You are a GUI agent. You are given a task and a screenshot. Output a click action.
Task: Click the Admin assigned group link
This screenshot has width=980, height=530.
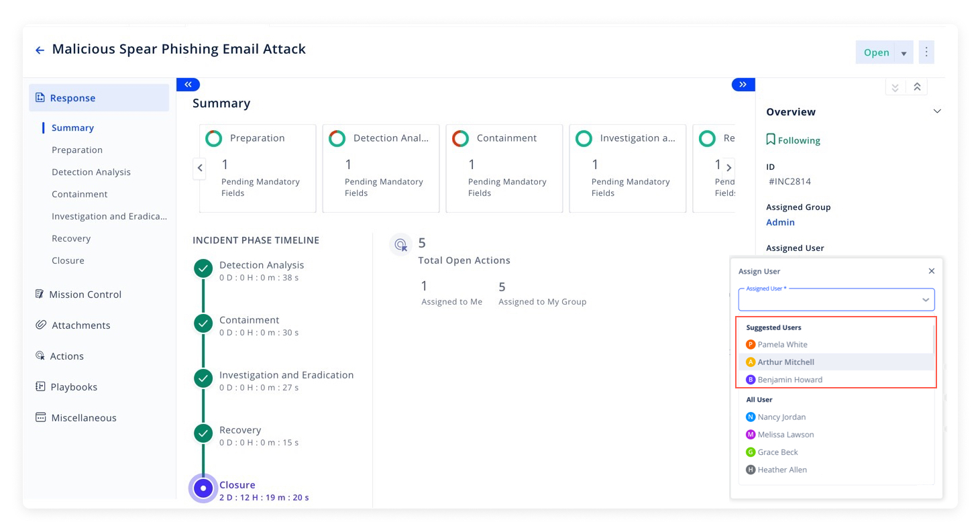click(780, 222)
